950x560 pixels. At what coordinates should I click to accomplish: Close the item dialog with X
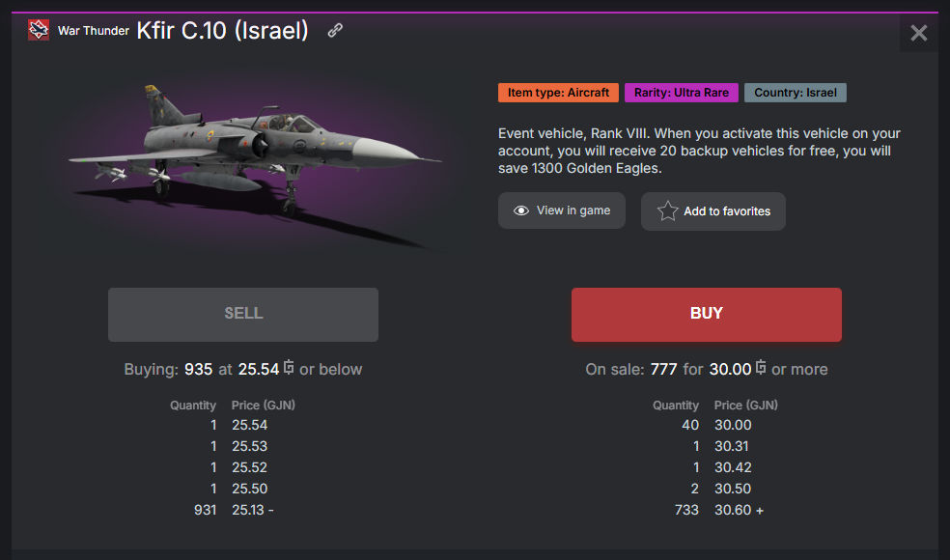click(918, 33)
